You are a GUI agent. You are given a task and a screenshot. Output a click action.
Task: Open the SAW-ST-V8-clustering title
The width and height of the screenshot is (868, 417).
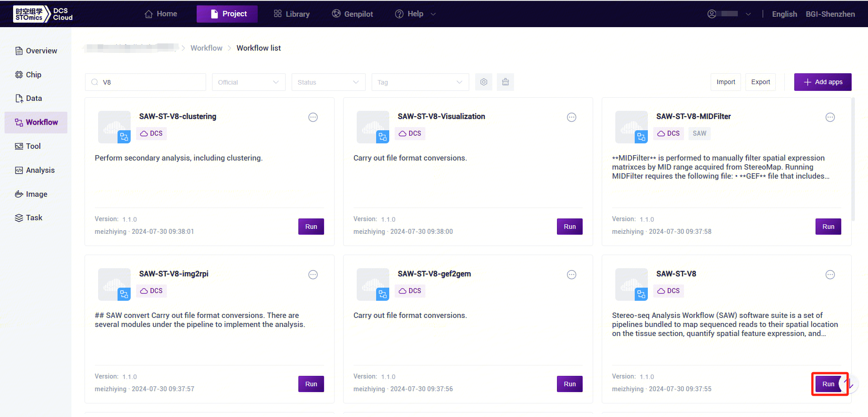(178, 116)
